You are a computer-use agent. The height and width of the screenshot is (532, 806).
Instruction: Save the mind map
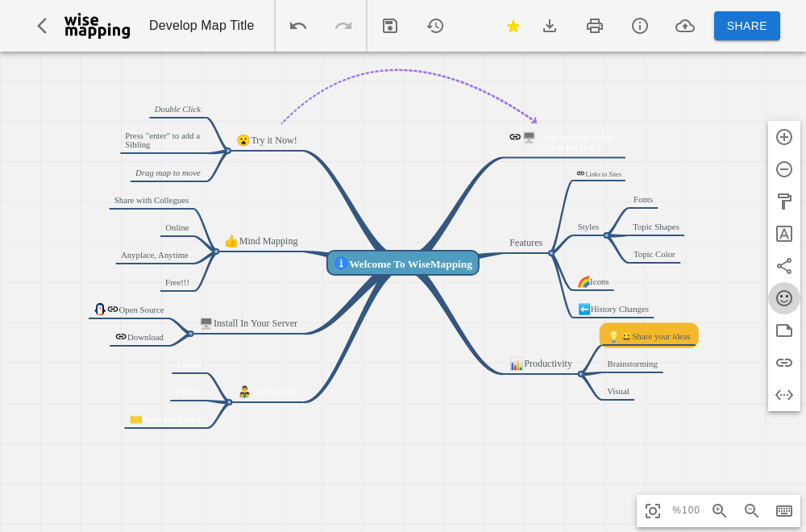(390, 26)
